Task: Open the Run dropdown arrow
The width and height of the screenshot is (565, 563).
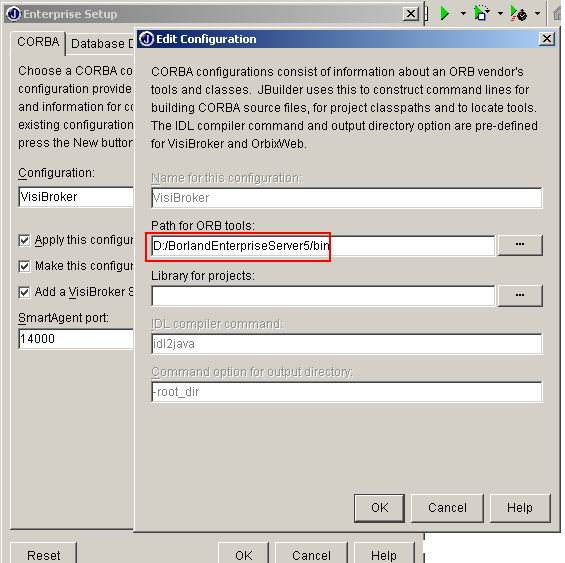Action: [x=463, y=14]
